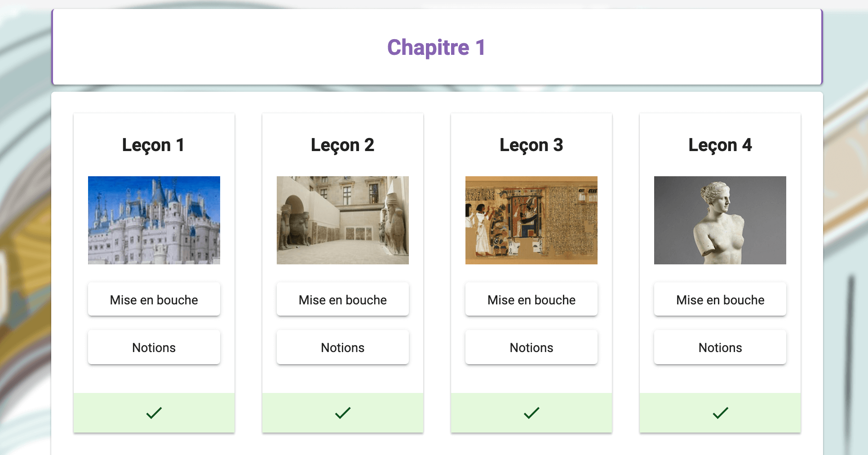Click the blue castle painting thumbnail

point(154,220)
